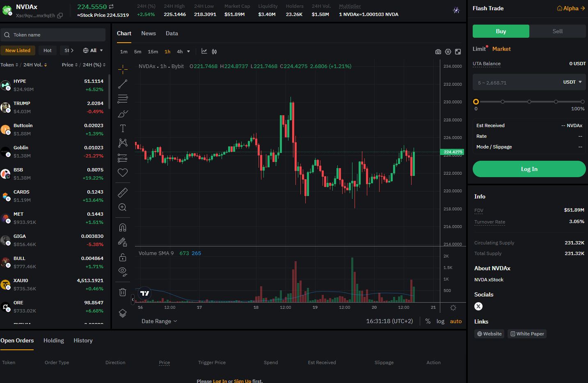Viewport: 588px width, 383px height.
Task: Copy the NVDAx contract address
Action: 60,16
